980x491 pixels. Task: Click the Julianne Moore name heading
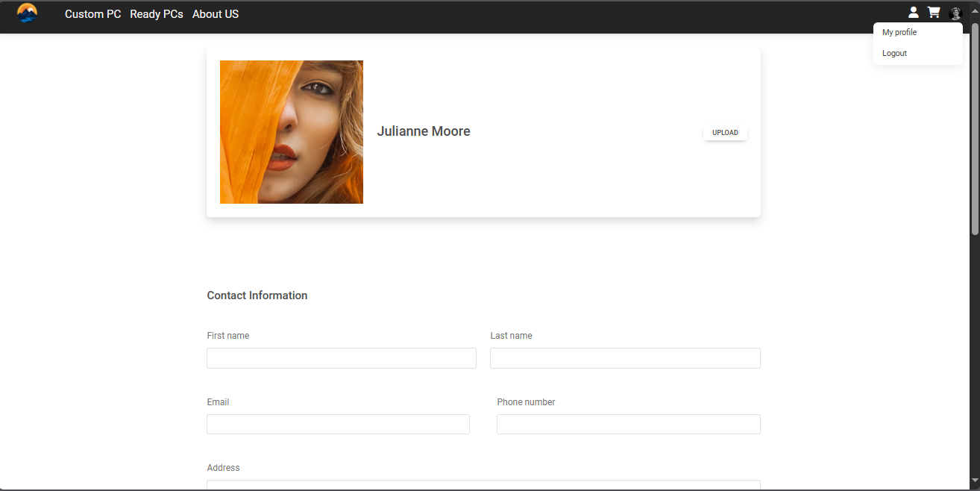[x=424, y=131]
